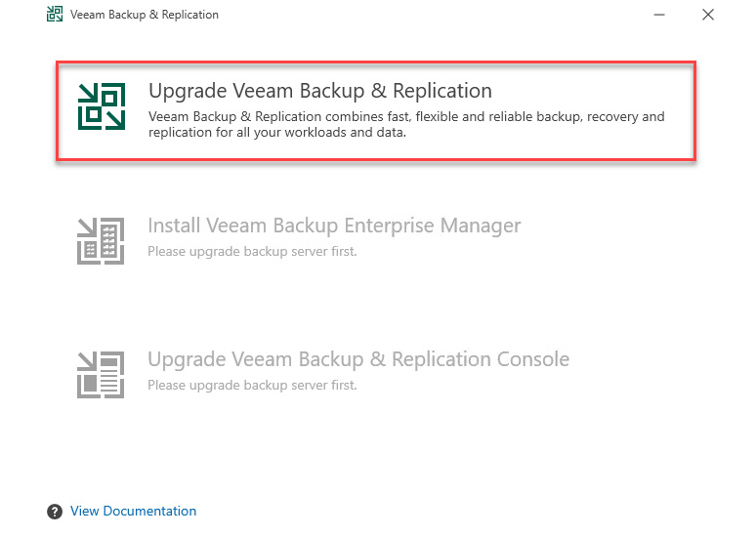Click the greyed Enterprise Manager install icon
Image resolution: width=756 pixels, height=537 pixels.
pyautogui.click(x=101, y=241)
